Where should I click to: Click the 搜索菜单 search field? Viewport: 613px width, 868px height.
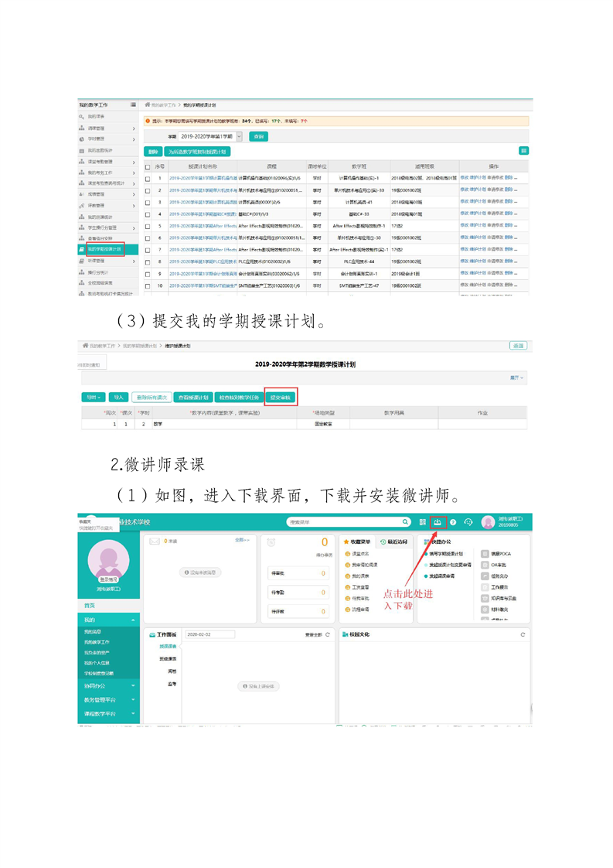pyautogui.click(x=340, y=522)
